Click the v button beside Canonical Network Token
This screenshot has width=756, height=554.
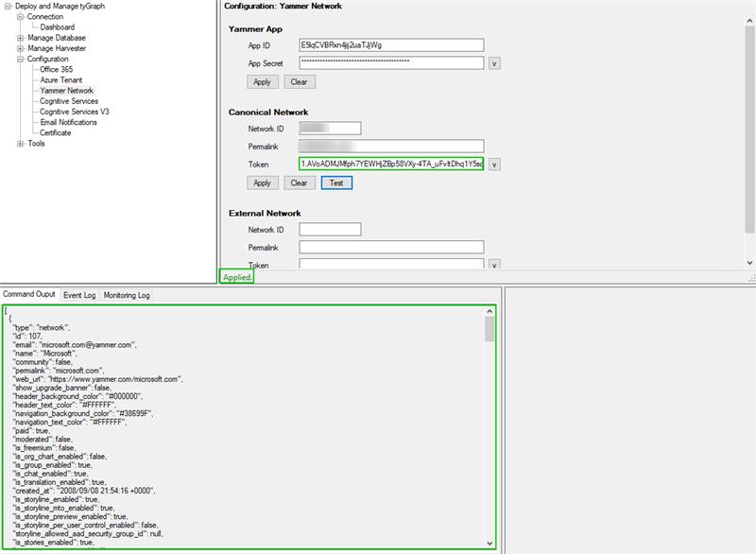[494, 164]
